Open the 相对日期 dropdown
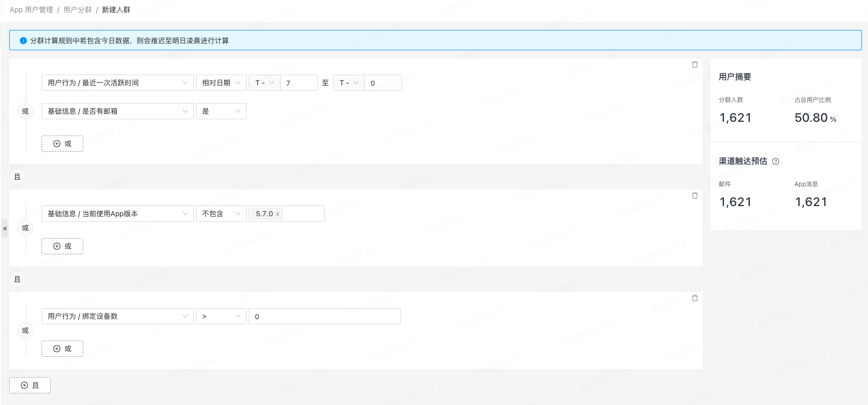This screenshot has height=405, width=868. click(x=221, y=83)
